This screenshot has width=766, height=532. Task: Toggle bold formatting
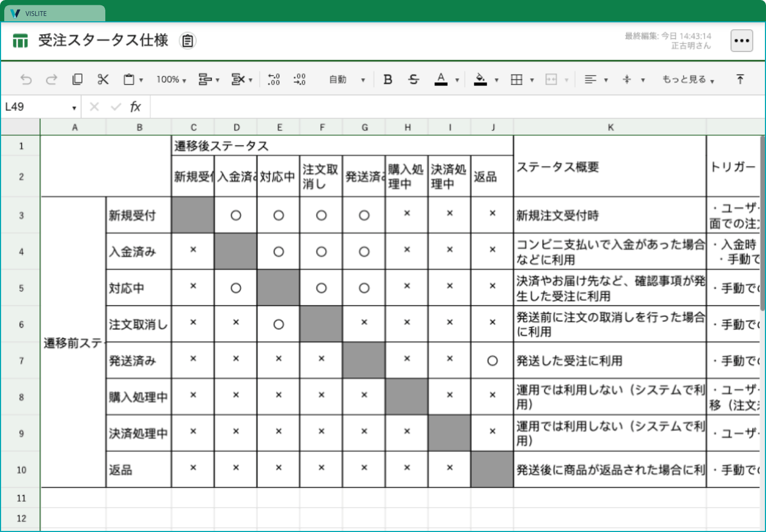tap(388, 80)
